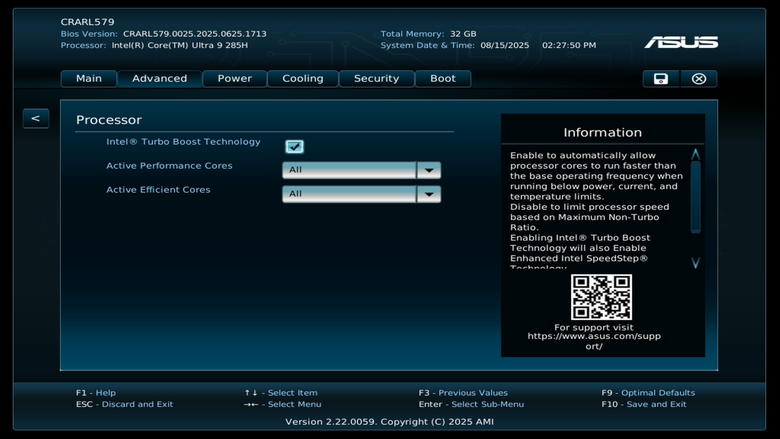The width and height of the screenshot is (780, 439).
Task: Open Active Efficient Cores dropdown arrow
Action: click(429, 194)
